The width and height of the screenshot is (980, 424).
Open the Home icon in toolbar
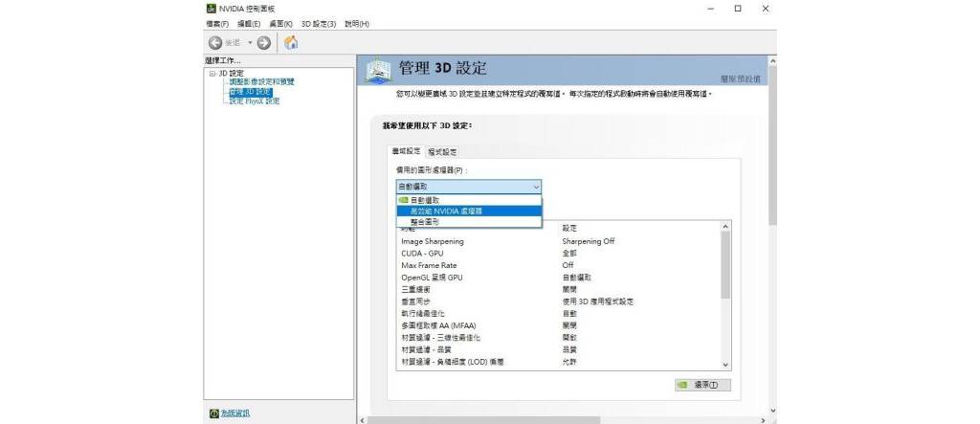(291, 42)
